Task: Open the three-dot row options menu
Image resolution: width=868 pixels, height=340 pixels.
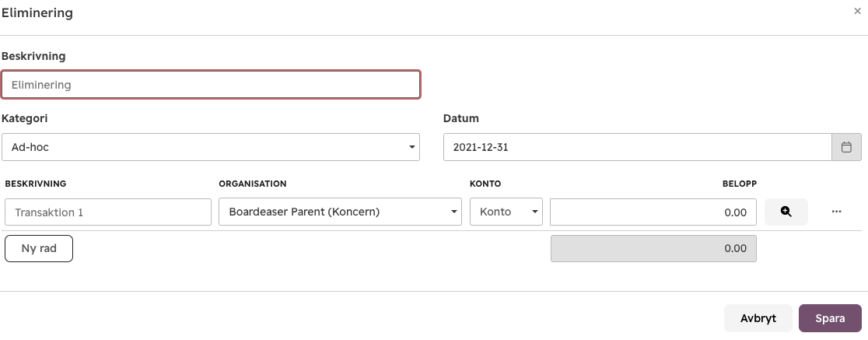Action: (836, 212)
